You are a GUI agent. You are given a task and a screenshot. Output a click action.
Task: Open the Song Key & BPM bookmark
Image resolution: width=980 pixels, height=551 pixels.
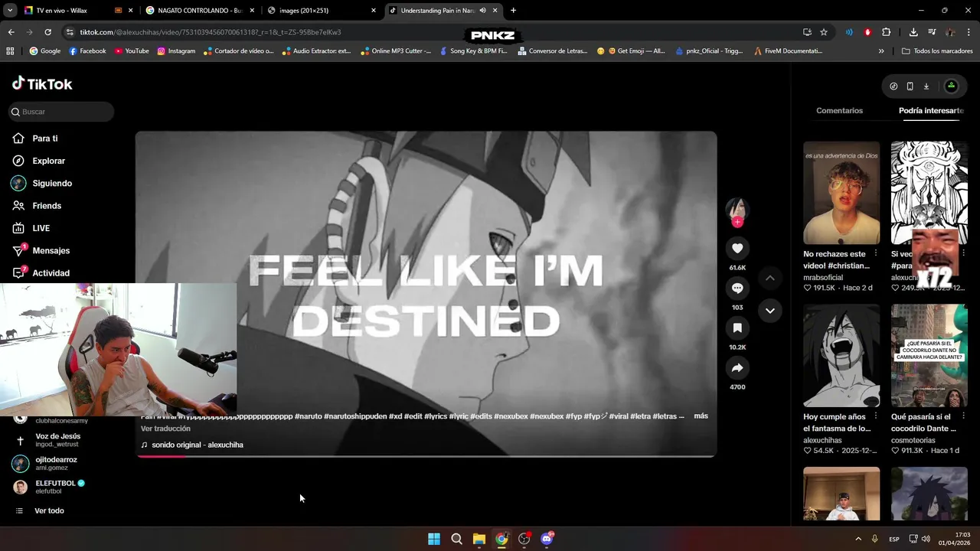pos(473,51)
